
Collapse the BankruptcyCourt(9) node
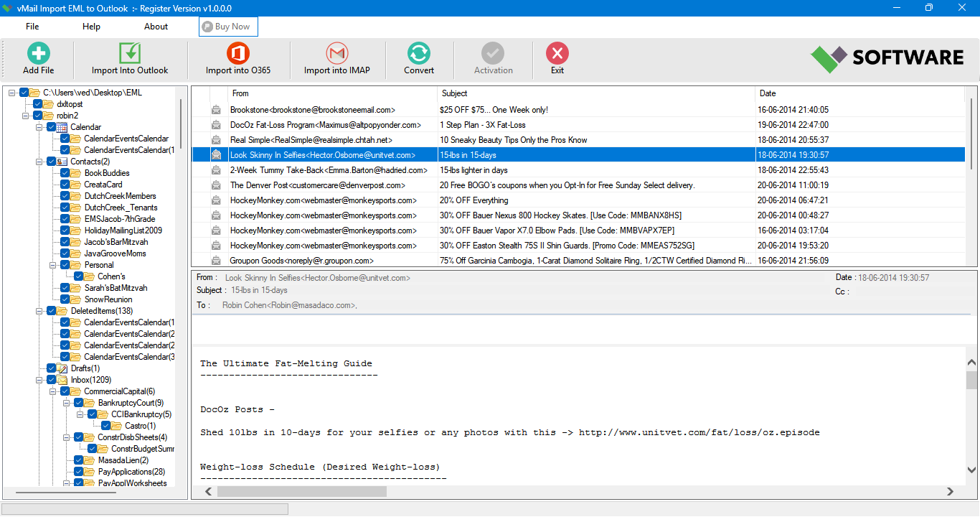point(67,403)
